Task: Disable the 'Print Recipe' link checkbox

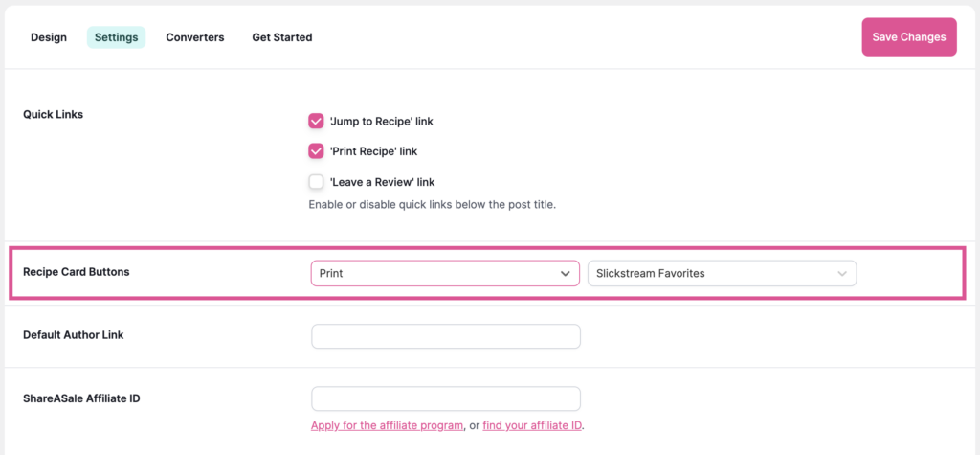Action: pyautogui.click(x=316, y=150)
